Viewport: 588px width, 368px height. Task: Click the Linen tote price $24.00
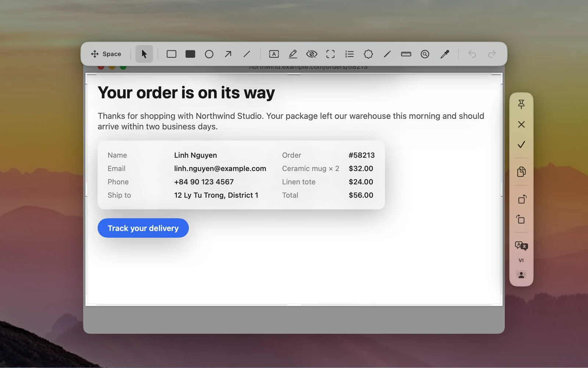[361, 182]
